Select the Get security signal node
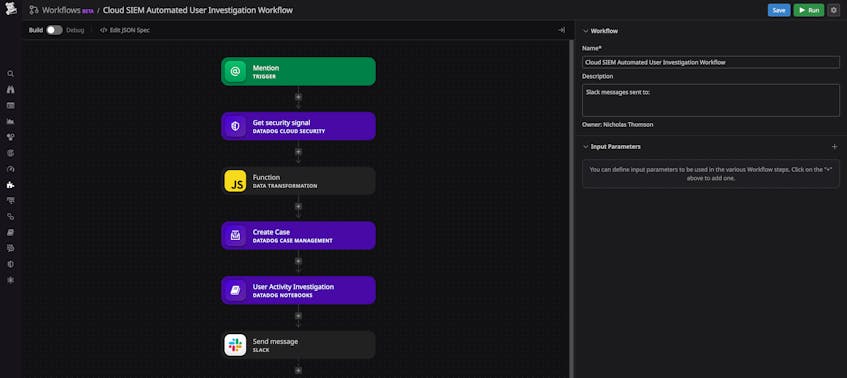 pyautogui.click(x=298, y=126)
